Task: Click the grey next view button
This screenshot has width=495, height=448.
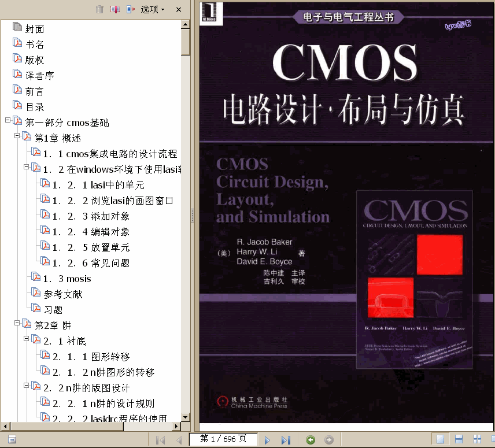Action: [x=329, y=440]
